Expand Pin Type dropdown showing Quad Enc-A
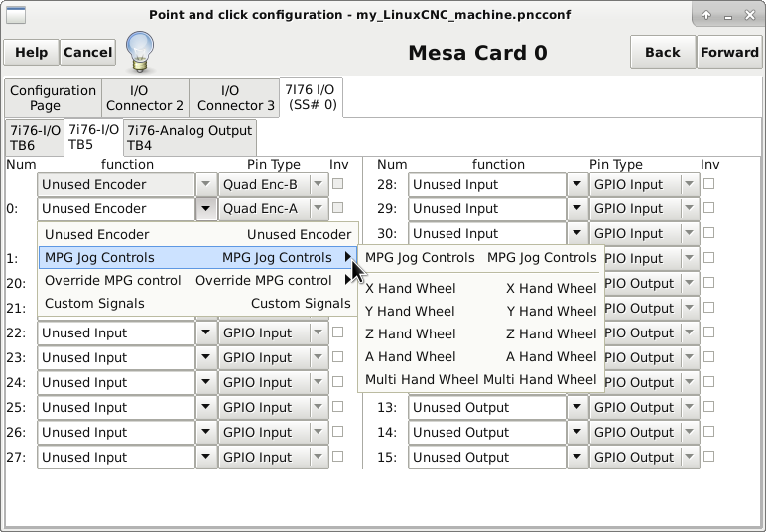 pyautogui.click(x=318, y=209)
